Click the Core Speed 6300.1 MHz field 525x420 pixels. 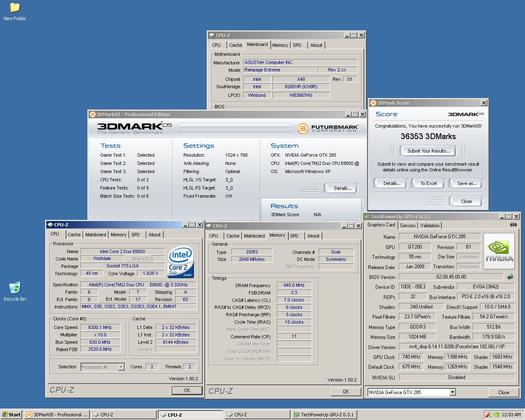click(x=100, y=327)
